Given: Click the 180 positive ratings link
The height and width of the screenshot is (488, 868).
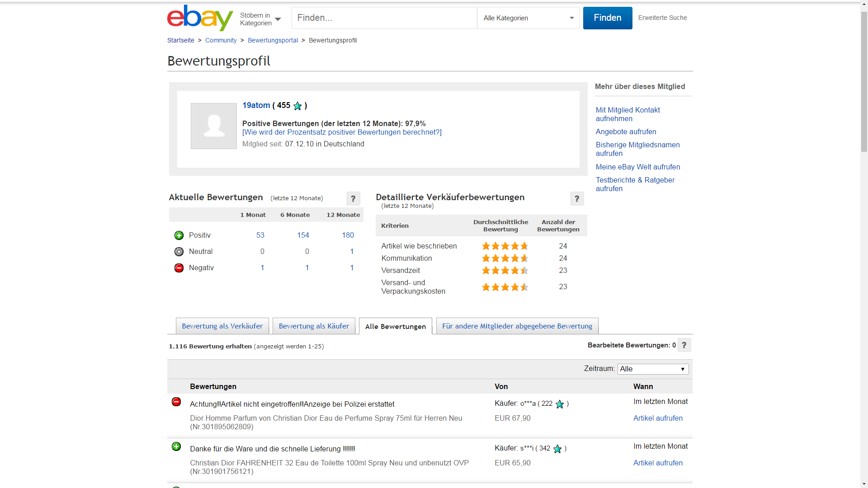Looking at the screenshot, I should click(348, 235).
